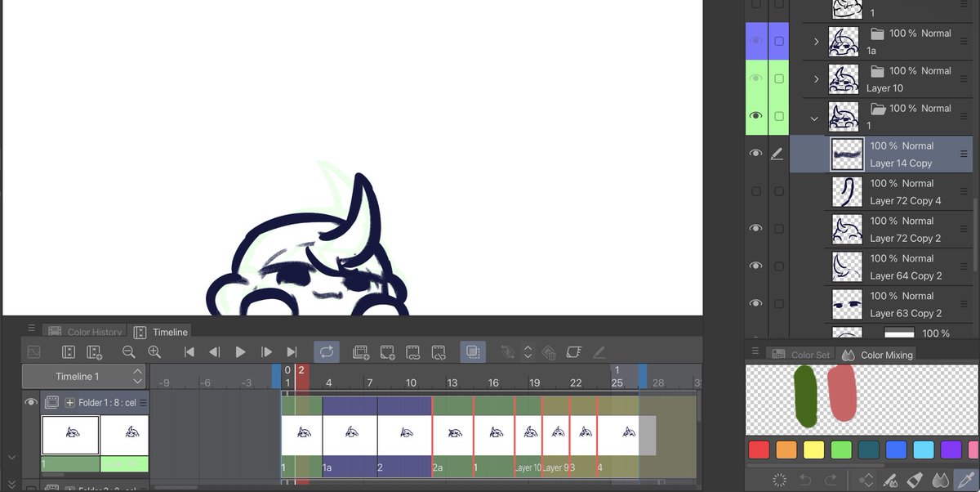Switch to the Timeline tab

tap(162, 332)
